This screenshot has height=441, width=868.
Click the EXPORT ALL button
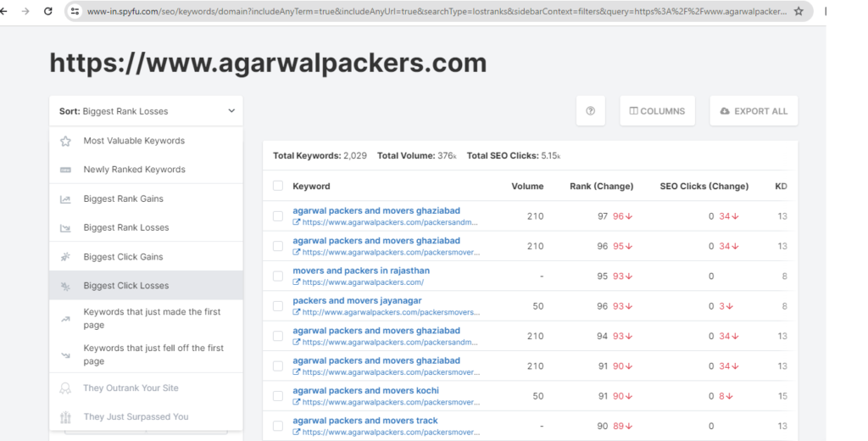pyautogui.click(x=753, y=111)
